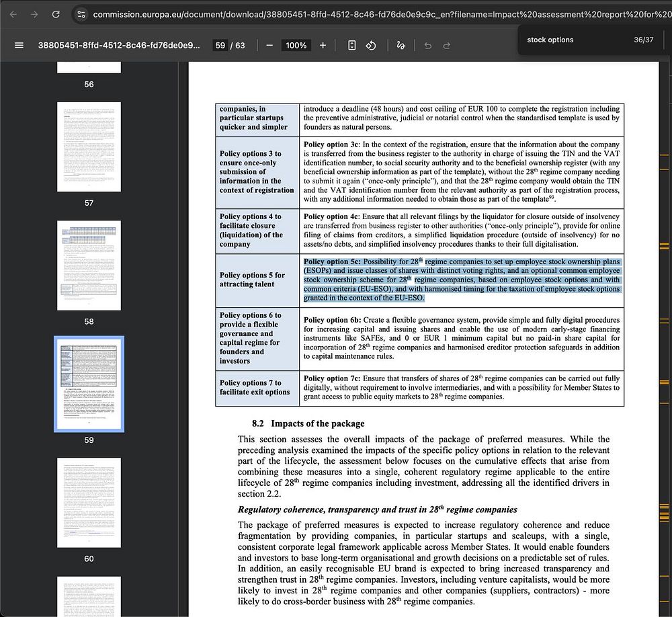672x617 pixels.
Task: Click 'Policy options 4 to facilitate closure' cell
Action: 257,231
